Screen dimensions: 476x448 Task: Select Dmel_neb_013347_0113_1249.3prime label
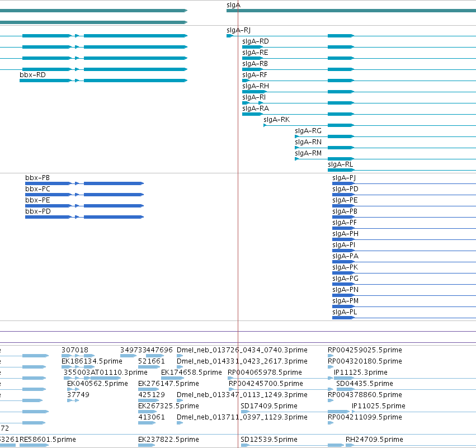click(242, 395)
